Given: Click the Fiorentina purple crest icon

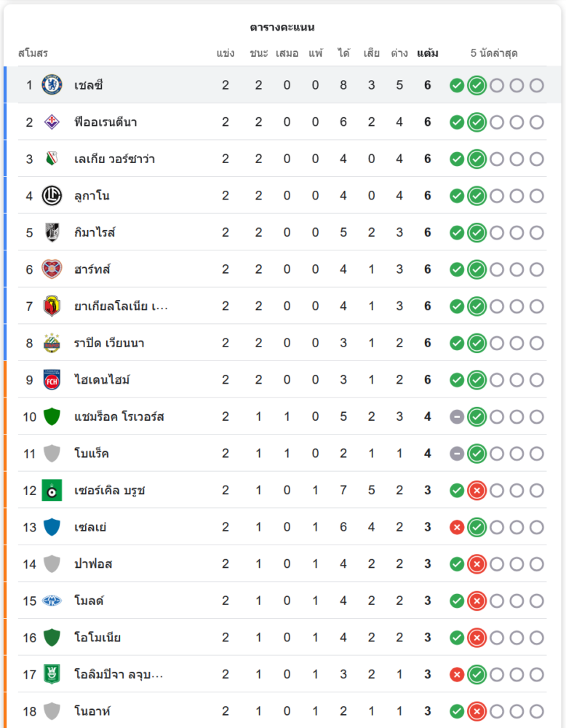Looking at the screenshot, I should [x=52, y=122].
